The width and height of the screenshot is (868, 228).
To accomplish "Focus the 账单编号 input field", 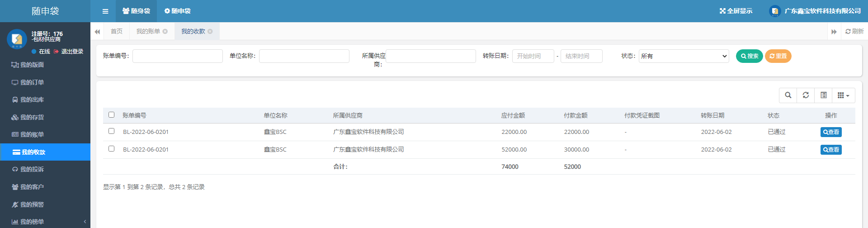I will [178, 56].
